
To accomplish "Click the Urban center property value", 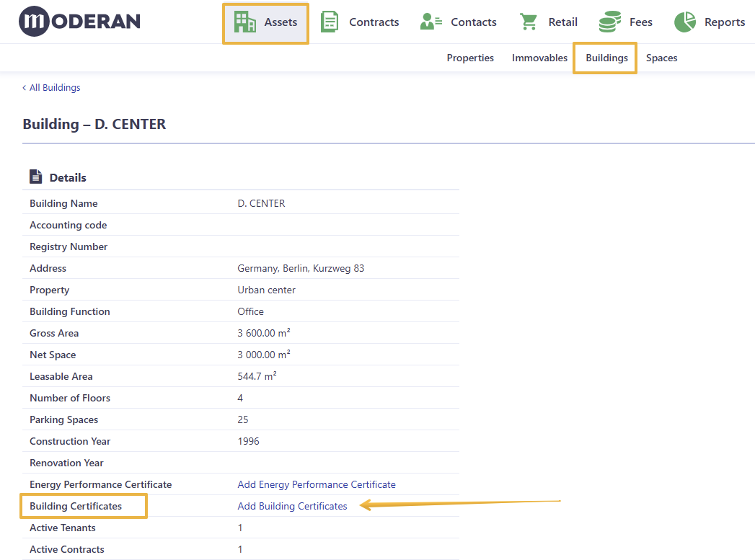I will (x=266, y=290).
